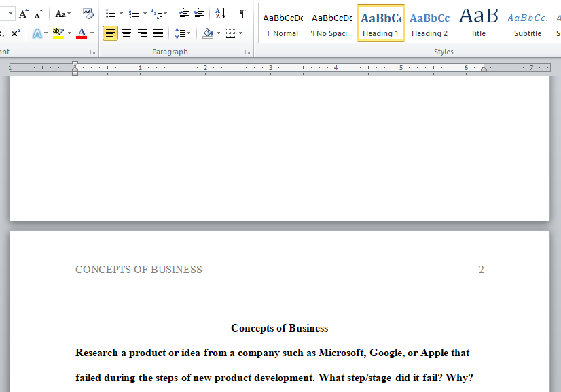Toggle Justify alignment
Viewport: 561px width, 392px height.
coord(158,33)
